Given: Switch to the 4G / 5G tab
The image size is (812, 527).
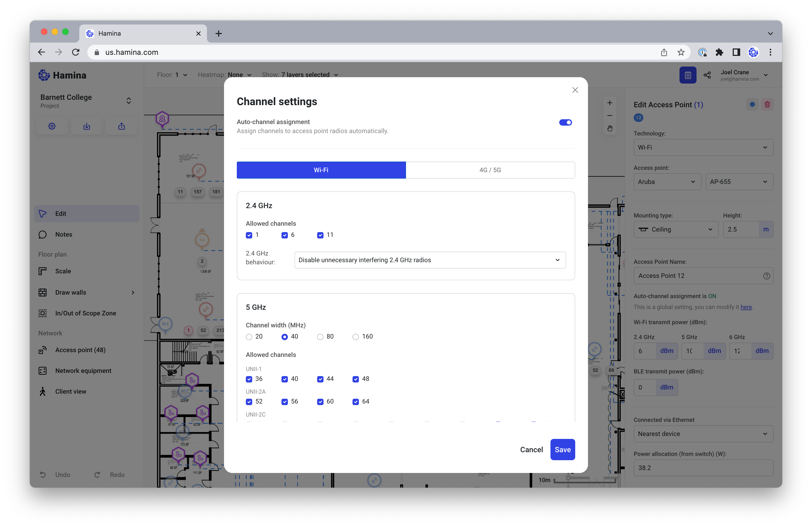Looking at the screenshot, I should (490, 170).
